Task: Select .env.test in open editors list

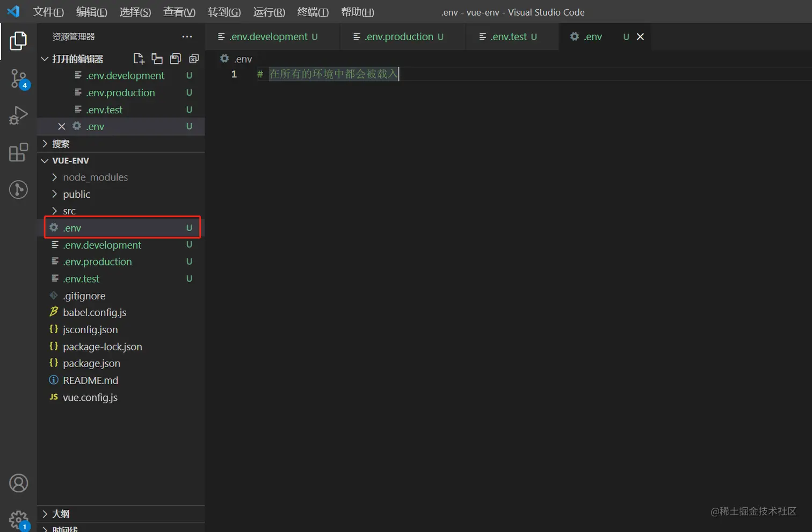Action: (121, 110)
